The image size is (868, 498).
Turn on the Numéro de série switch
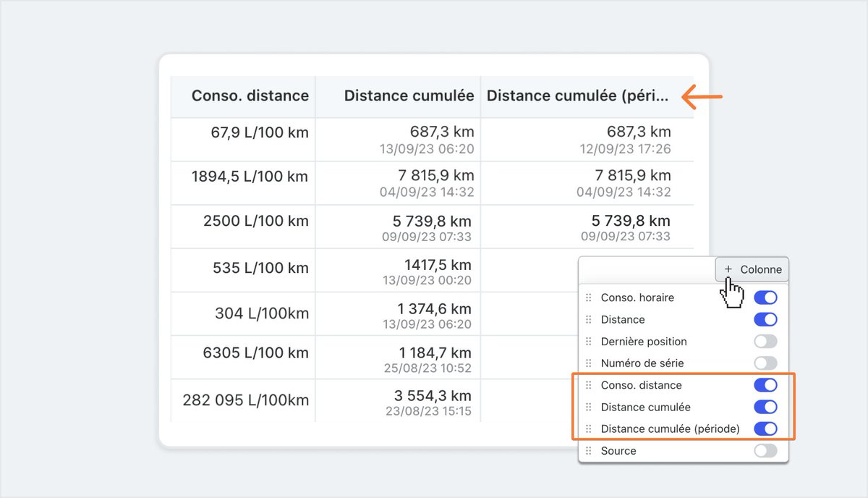coord(765,363)
